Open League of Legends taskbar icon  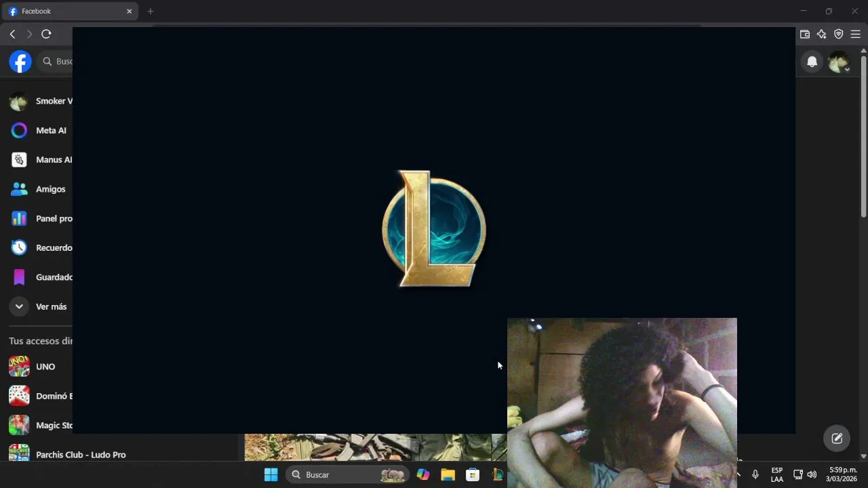(498, 474)
